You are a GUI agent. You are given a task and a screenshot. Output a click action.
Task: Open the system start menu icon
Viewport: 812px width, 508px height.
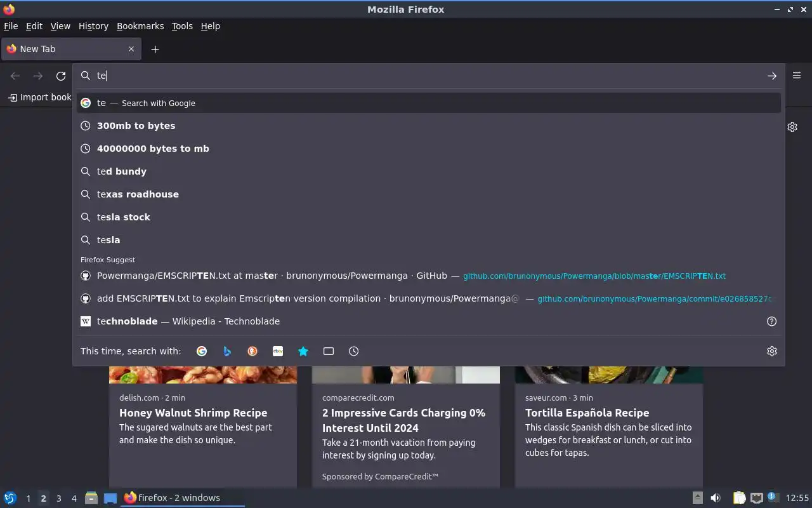[10, 498]
